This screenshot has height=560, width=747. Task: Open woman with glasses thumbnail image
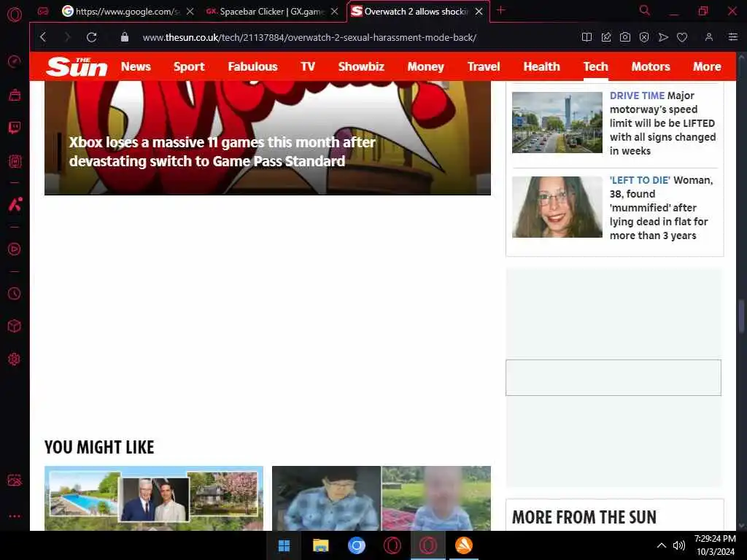pyautogui.click(x=557, y=207)
